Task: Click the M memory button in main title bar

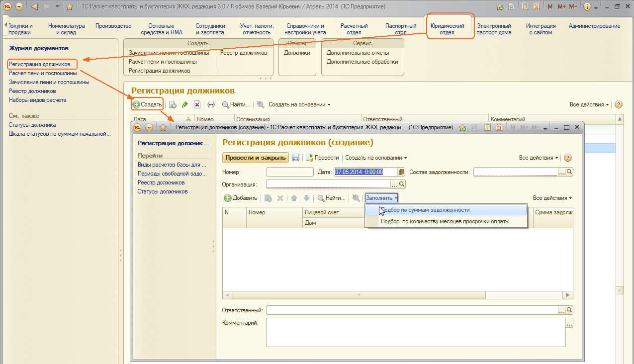Action: point(550,7)
